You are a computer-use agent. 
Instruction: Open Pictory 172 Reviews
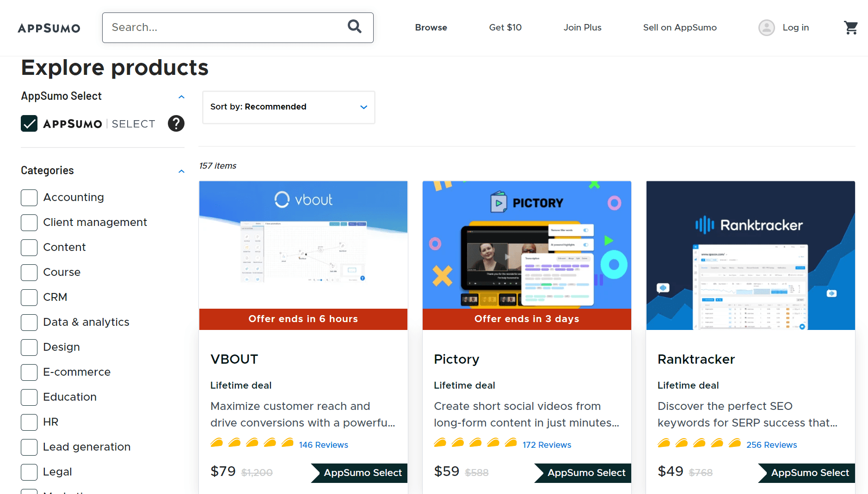click(547, 445)
